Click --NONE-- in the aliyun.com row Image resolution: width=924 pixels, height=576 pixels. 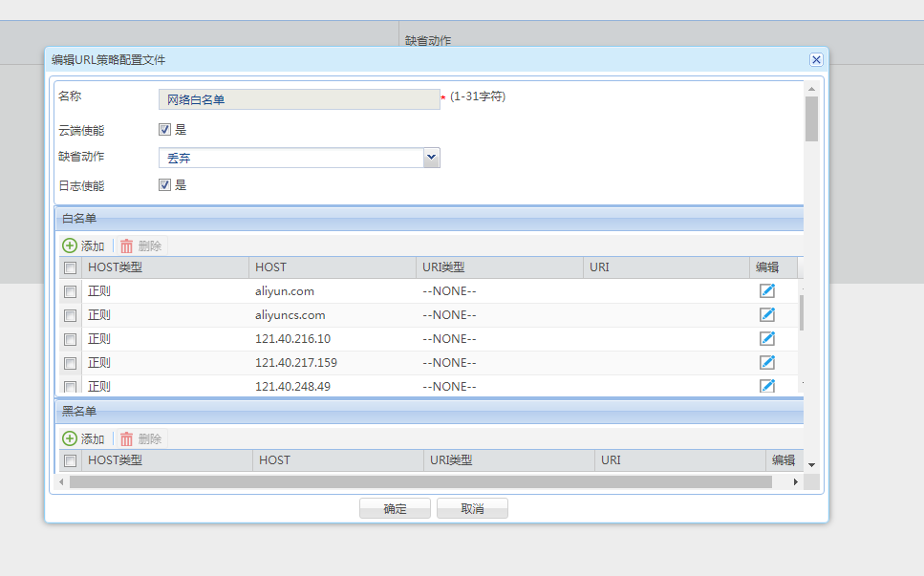(449, 291)
